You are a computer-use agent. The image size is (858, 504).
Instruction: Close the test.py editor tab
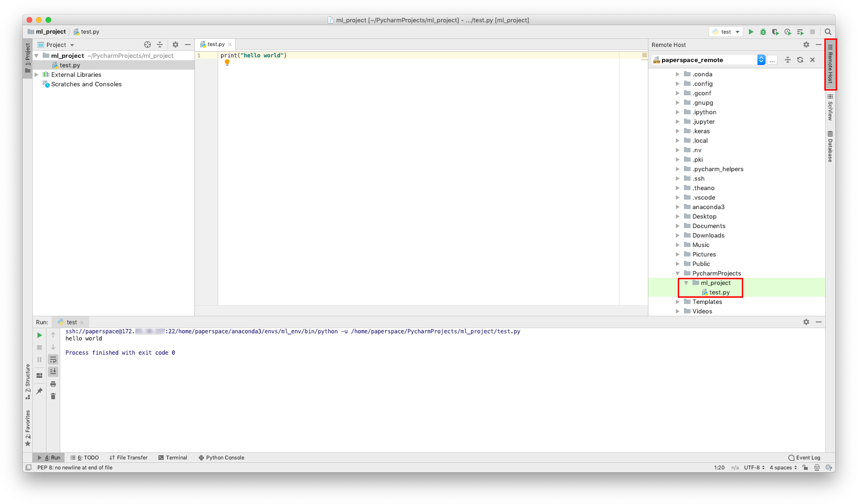pos(230,44)
